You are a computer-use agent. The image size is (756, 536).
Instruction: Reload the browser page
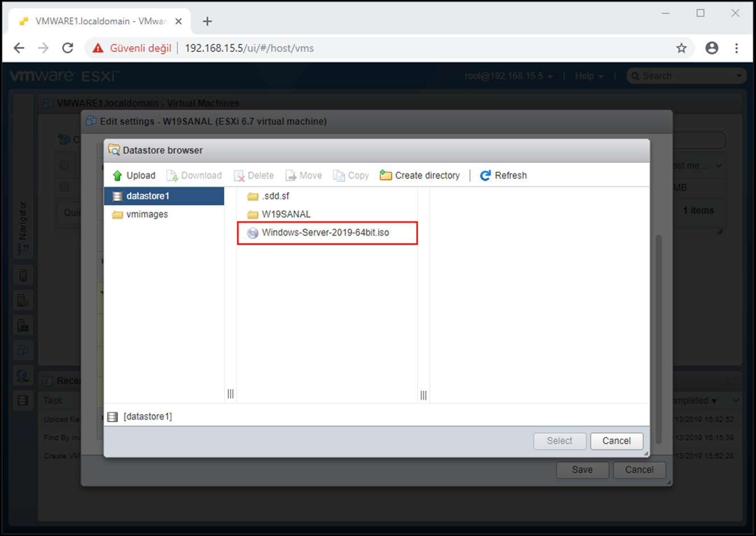tap(68, 48)
